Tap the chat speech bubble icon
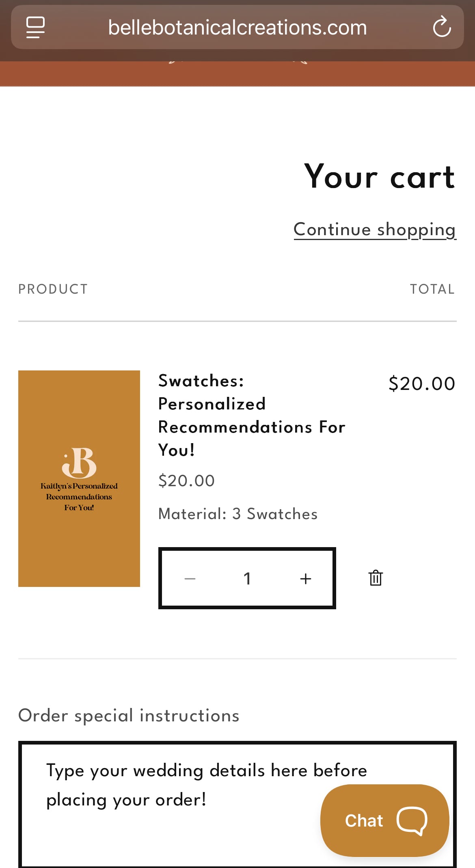Image resolution: width=475 pixels, height=868 pixels. pyautogui.click(x=412, y=821)
